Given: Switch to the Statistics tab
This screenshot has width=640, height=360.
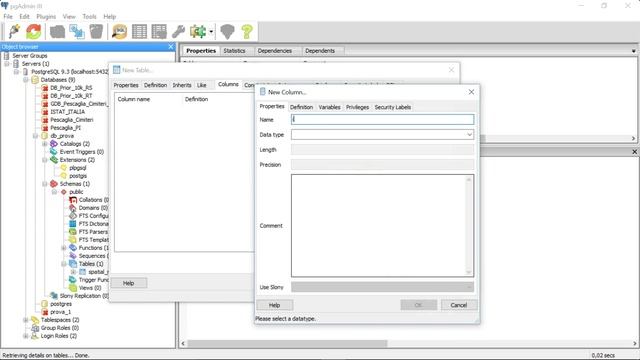Looking at the screenshot, I should 234,51.
